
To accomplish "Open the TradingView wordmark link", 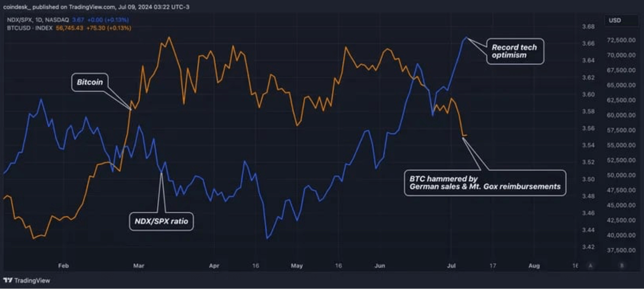I will (32, 280).
